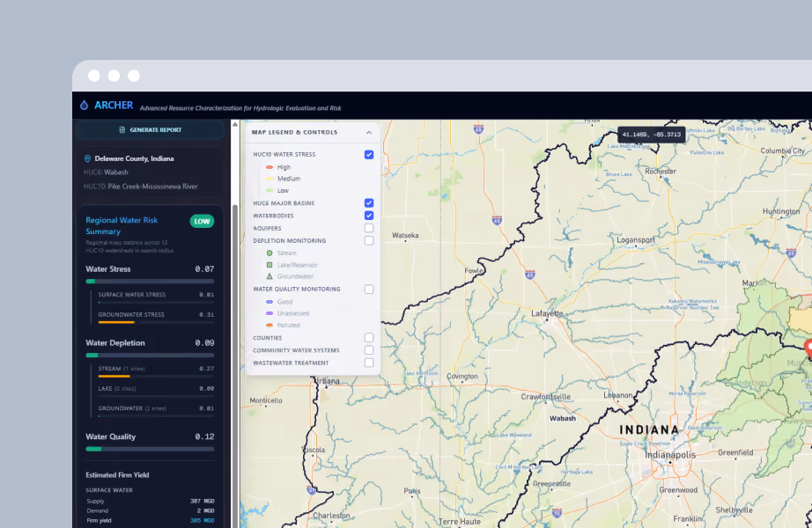Click the Water Stress progress bar
Image resolution: width=812 pixels, height=528 pixels.
tap(150, 281)
